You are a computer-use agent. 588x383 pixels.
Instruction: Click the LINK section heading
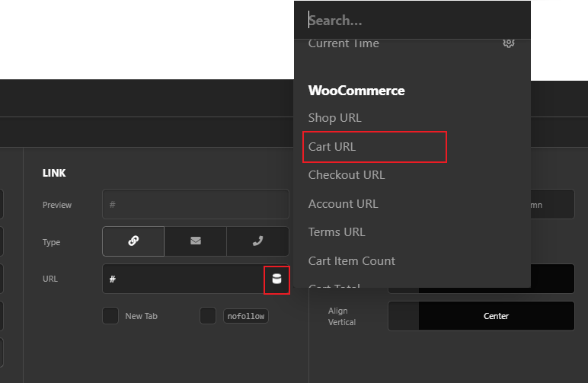click(54, 173)
